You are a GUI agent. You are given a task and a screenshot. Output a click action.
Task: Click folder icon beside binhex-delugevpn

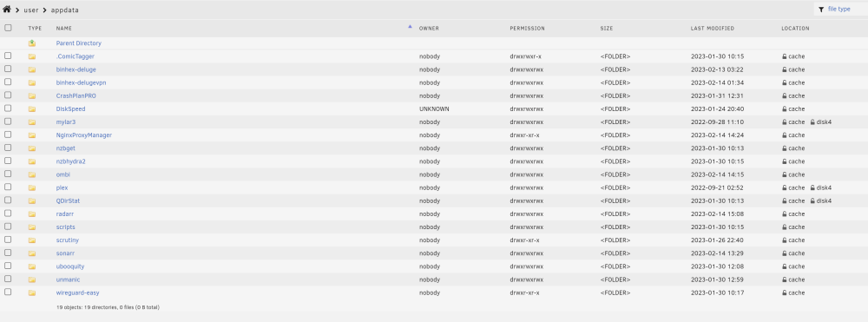[32, 83]
